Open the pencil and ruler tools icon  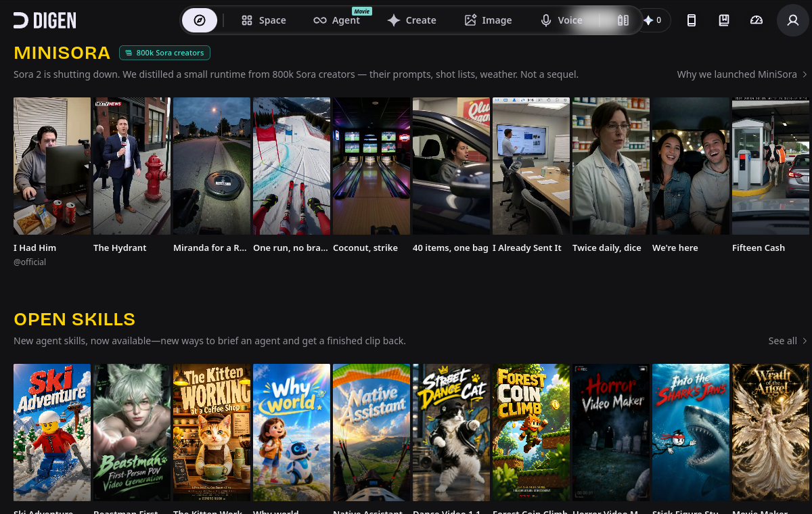[x=623, y=20]
